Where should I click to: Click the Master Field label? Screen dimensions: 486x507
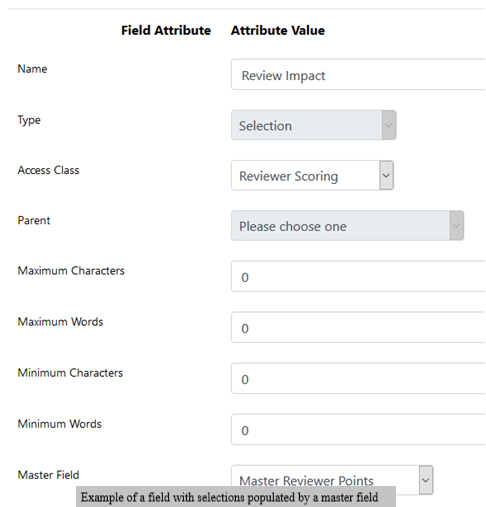click(x=48, y=475)
